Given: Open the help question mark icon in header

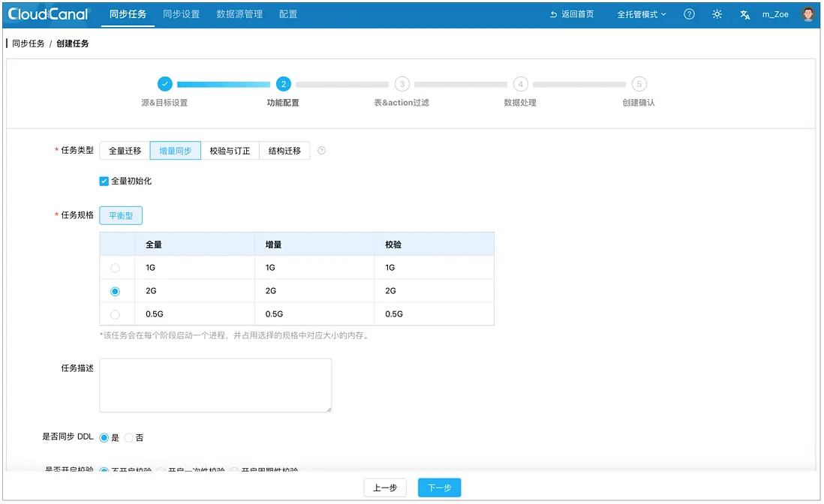Looking at the screenshot, I should pos(689,14).
